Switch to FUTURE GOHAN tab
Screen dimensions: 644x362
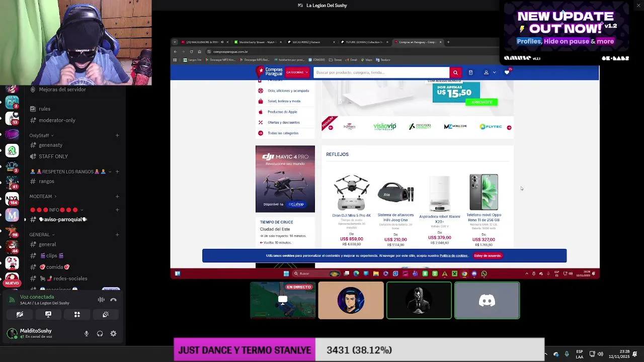[364, 42]
